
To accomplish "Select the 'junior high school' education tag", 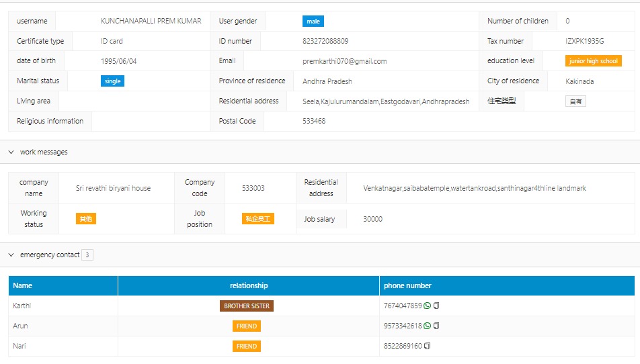I will coord(593,61).
